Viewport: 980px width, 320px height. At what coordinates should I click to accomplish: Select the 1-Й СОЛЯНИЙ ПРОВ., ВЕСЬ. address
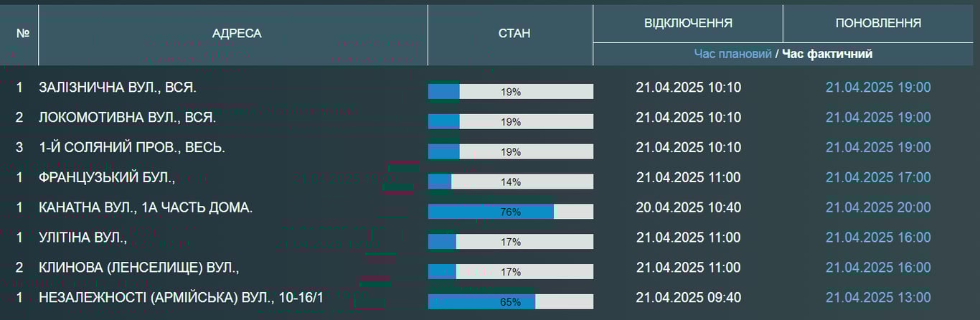pyautogui.click(x=132, y=148)
